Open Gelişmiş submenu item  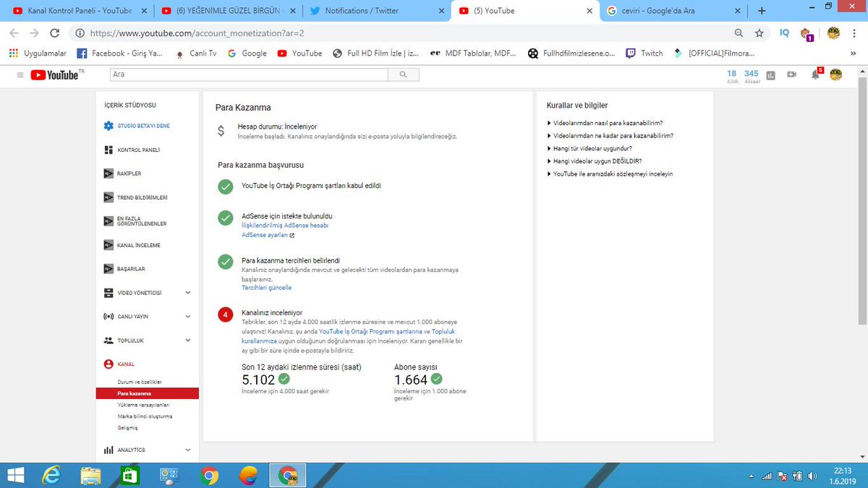(x=127, y=428)
